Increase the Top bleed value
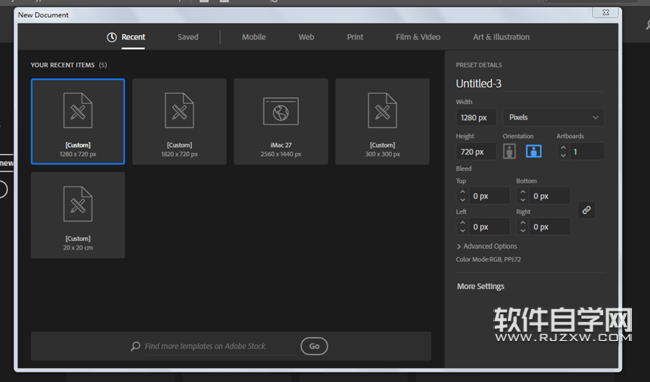This screenshot has width=650, height=382. 463,192
